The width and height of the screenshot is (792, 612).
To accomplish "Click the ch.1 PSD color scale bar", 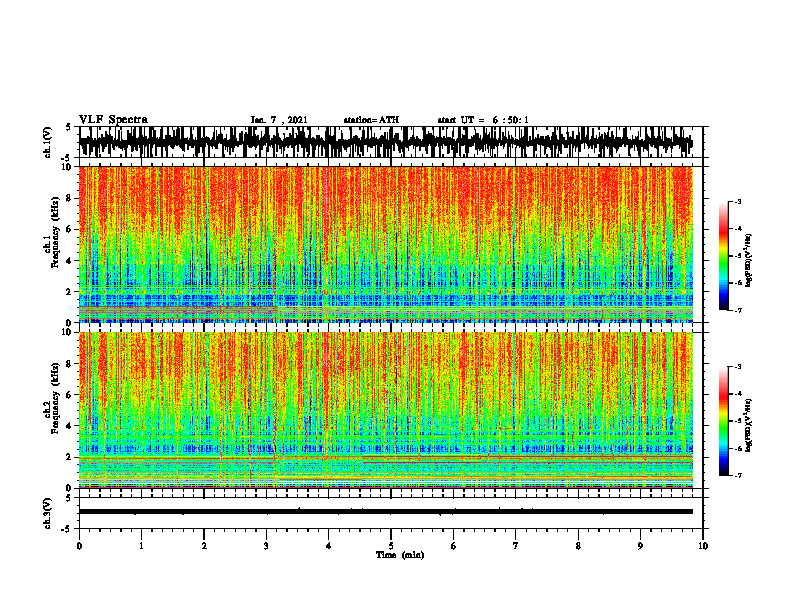I will click(x=723, y=256).
